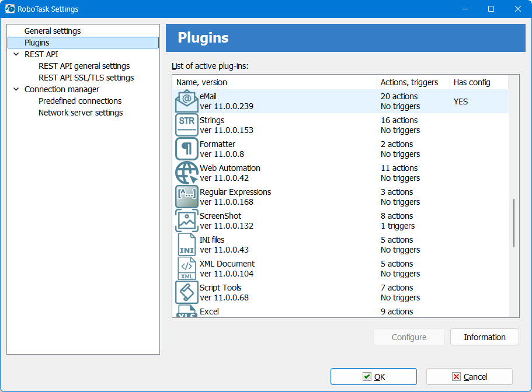Minimize the RoboTask Settings window
This screenshot has width=532, height=392.
click(465, 9)
